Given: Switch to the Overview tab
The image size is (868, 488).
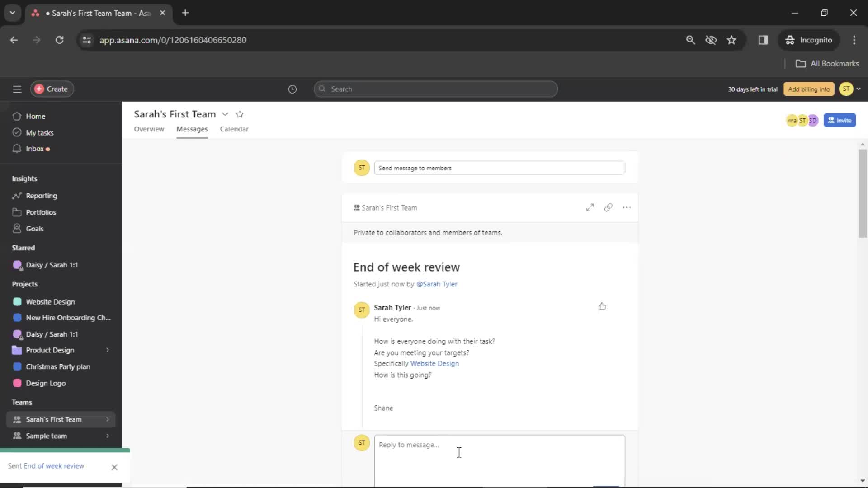Looking at the screenshot, I should [148, 129].
